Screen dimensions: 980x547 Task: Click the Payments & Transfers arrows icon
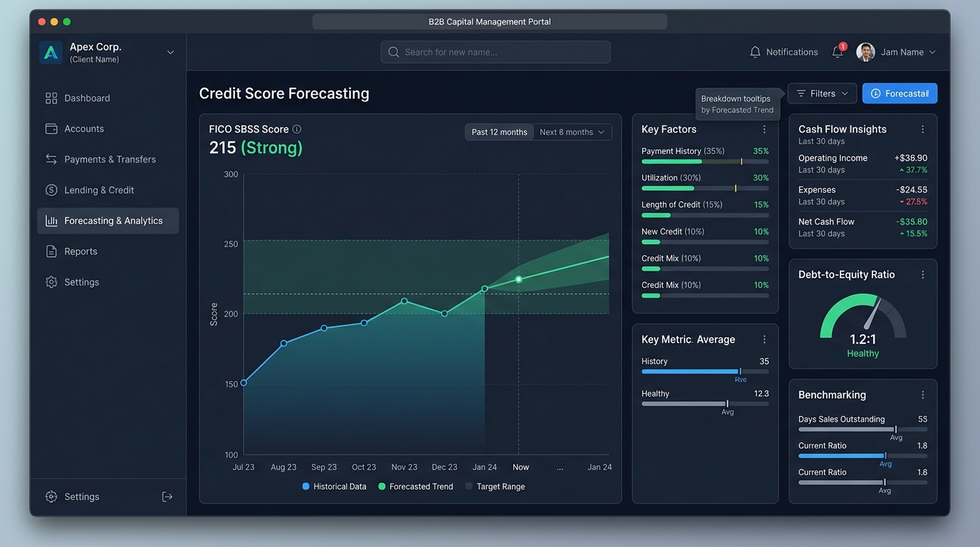[51, 160]
